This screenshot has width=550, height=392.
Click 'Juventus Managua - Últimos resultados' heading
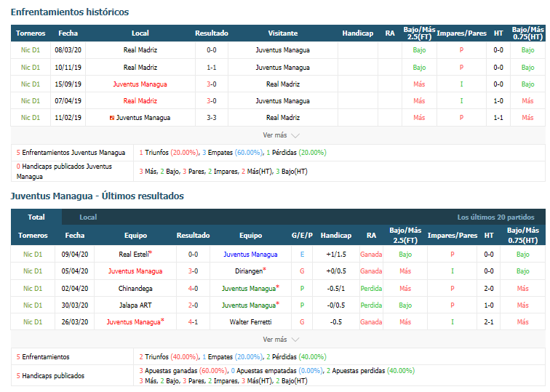click(97, 196)
